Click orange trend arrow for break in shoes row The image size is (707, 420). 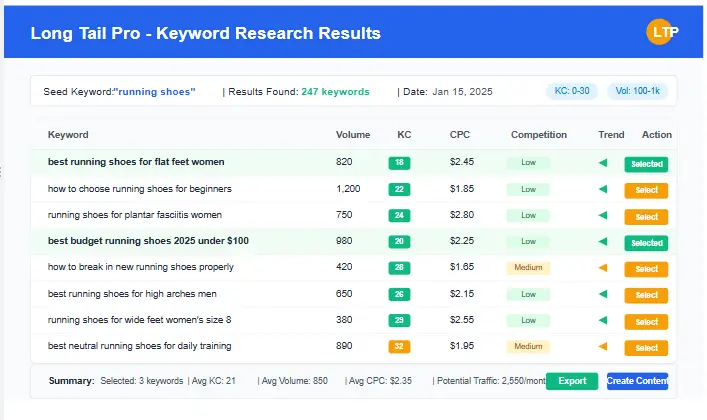point(602,268)
